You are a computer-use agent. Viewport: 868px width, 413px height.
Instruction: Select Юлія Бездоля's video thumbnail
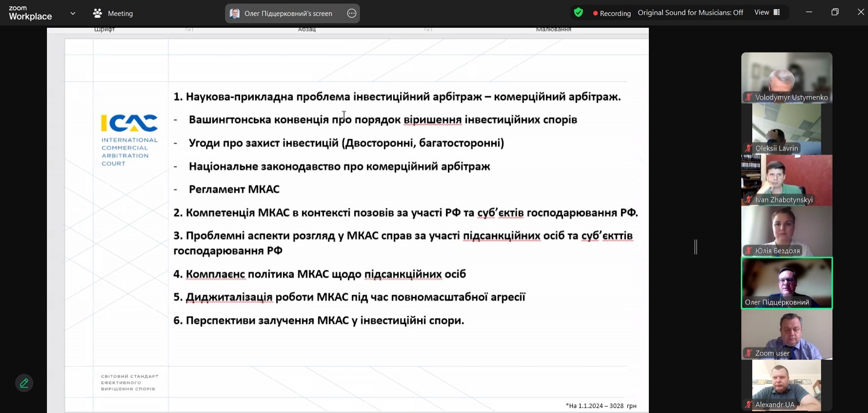click(786, 231)
